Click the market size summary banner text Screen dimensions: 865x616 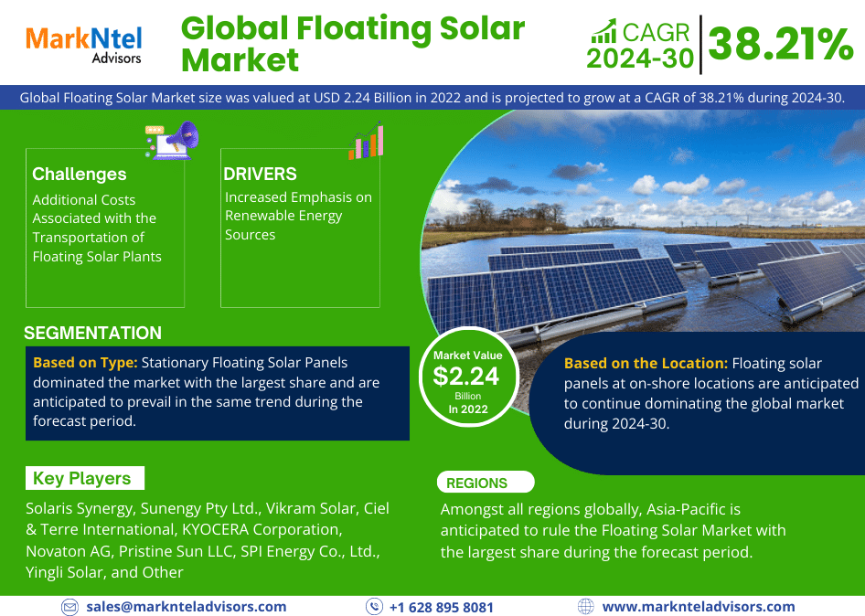[432, 98]
